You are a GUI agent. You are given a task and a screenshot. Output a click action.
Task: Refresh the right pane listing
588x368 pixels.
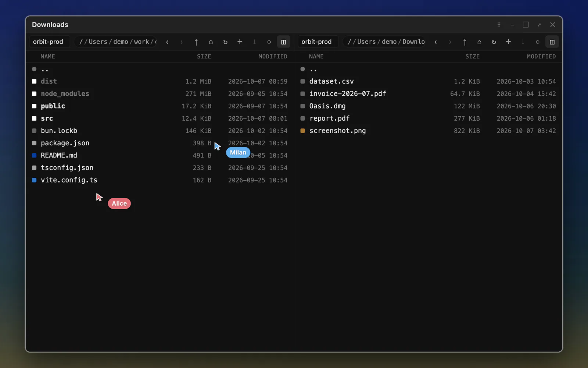(x=494, y=42)
